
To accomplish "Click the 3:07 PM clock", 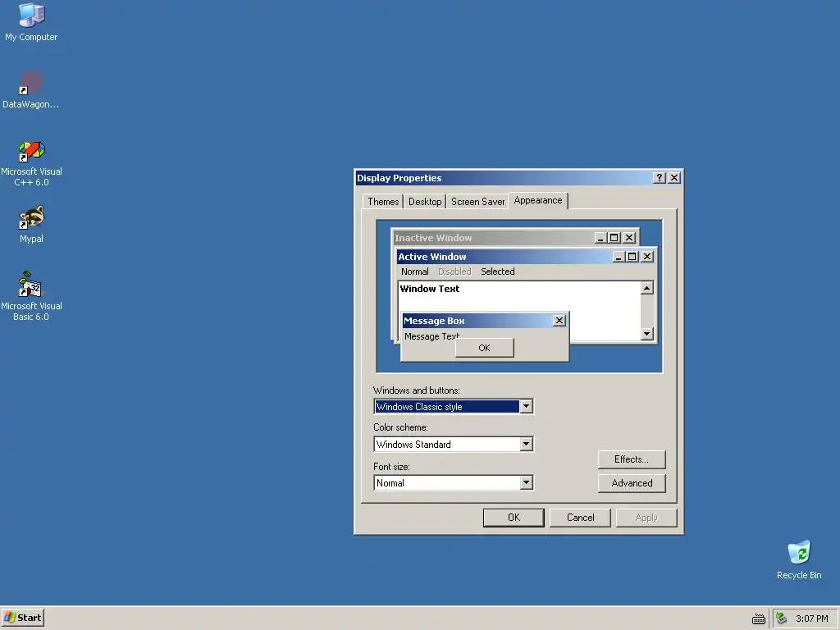I will click(x=811, y=619).
